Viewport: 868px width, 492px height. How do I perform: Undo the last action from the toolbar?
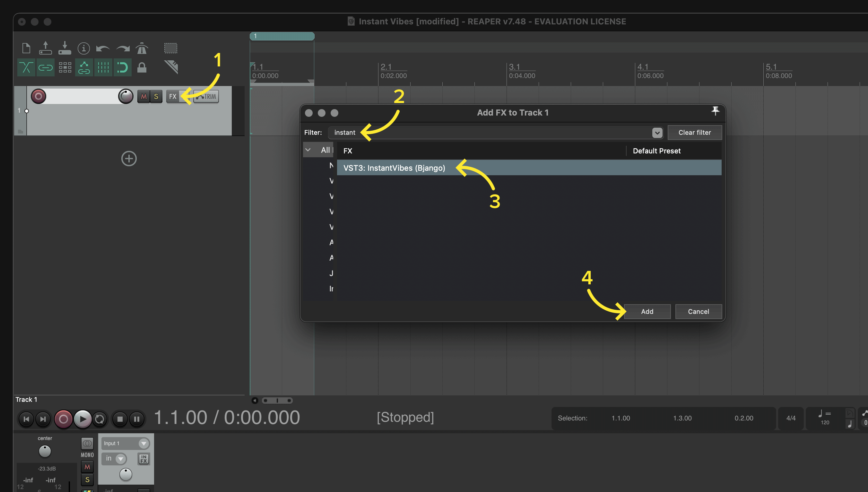click(103, 49)
